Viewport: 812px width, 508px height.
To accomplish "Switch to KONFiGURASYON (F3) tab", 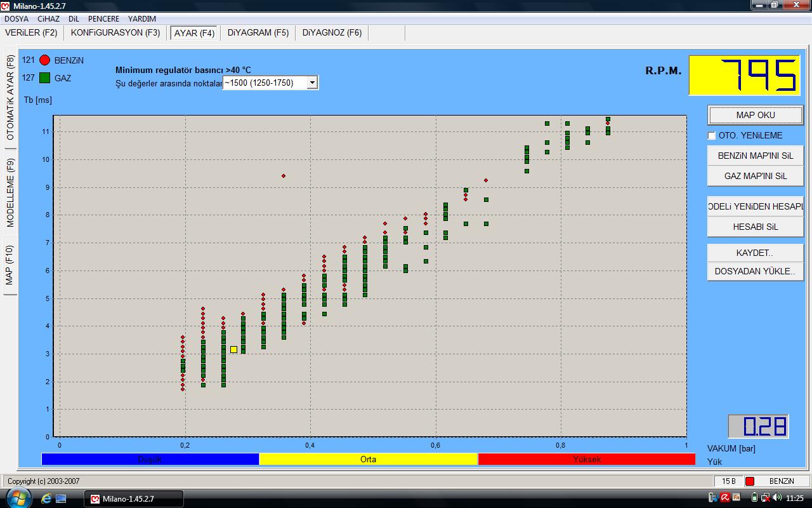I will [115, 32].
